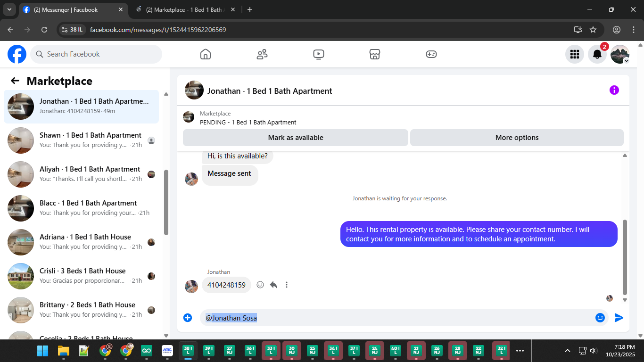Image resolution: width=644 pixels, height=362 pixels.
Task: Open File Explorer from taskbar
Action: [63, 351]
